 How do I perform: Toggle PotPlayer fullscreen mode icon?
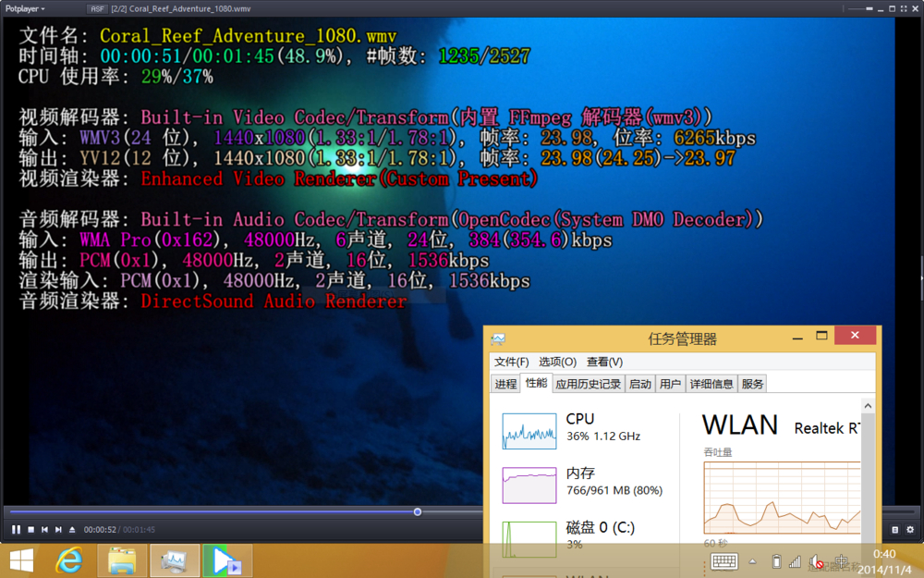[x=904, y=9]
